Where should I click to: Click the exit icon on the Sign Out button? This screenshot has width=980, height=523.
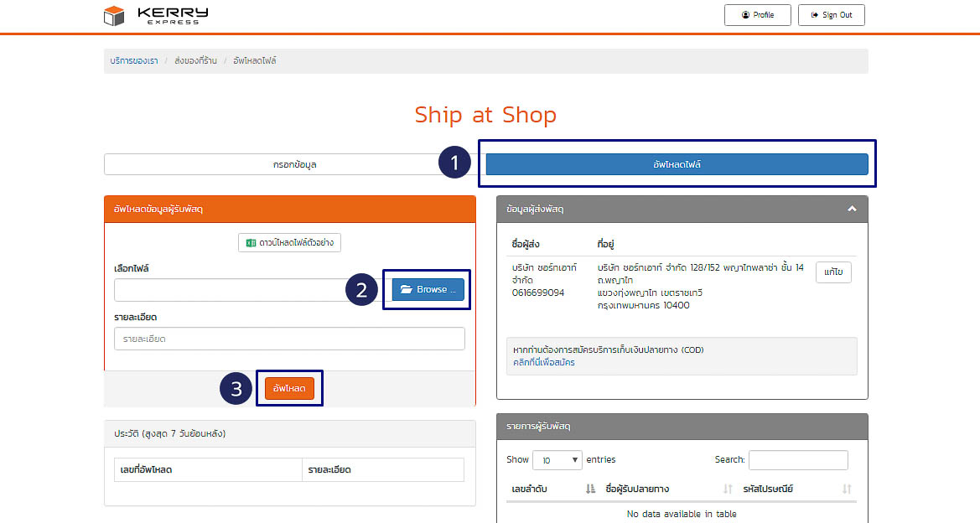pyautogui.click(x=814, y=14)
